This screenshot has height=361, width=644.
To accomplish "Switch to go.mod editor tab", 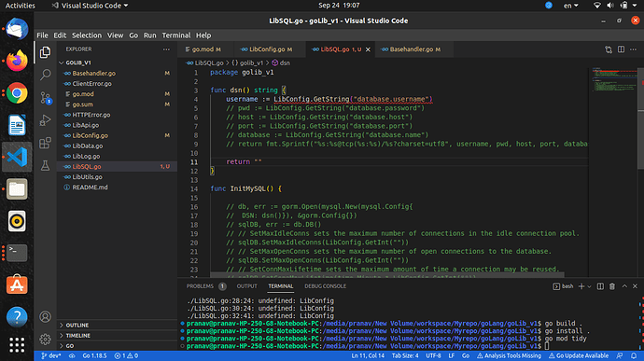I will [205, 49].
